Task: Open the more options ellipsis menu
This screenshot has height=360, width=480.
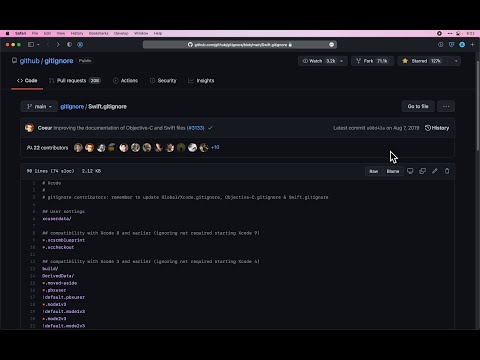Action: click(x=446, y=106)
